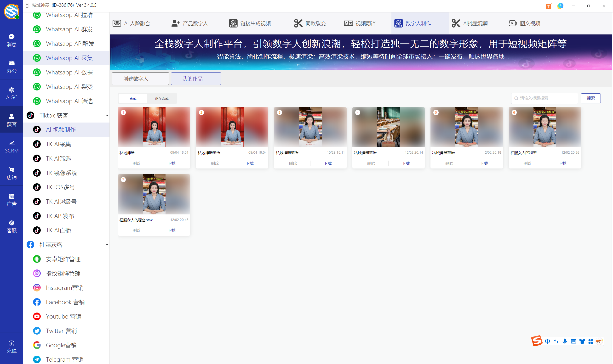
Task: Click the AIGC sidebar icon
Action: click(11, 93)
